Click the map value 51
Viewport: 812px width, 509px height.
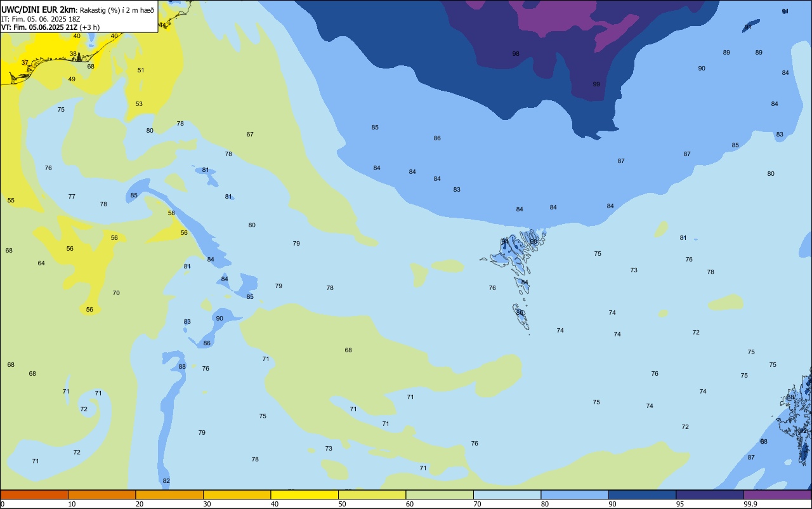tap(141, 70)
